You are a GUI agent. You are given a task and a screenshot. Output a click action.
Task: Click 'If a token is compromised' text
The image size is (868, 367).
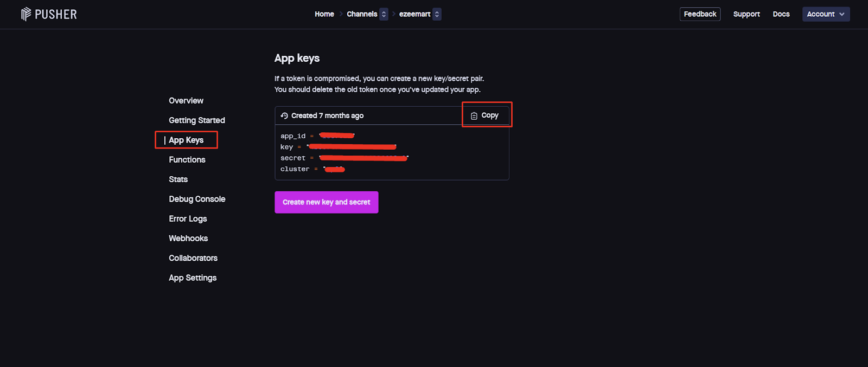379,79
